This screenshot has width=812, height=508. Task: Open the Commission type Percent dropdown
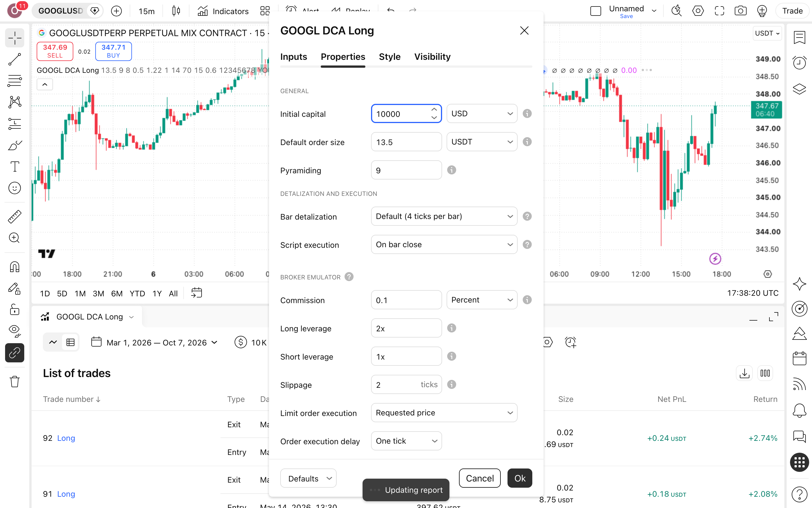(x=482, y=300)
